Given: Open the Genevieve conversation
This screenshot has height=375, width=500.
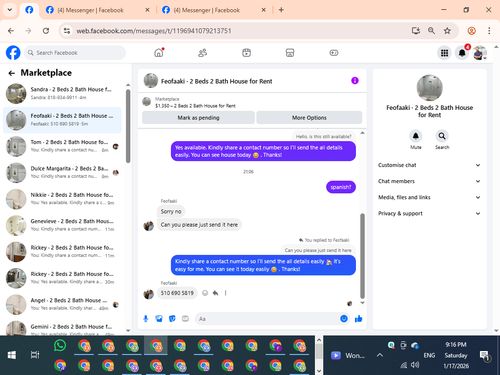Looking at the screenshot, I should point(63,225).
